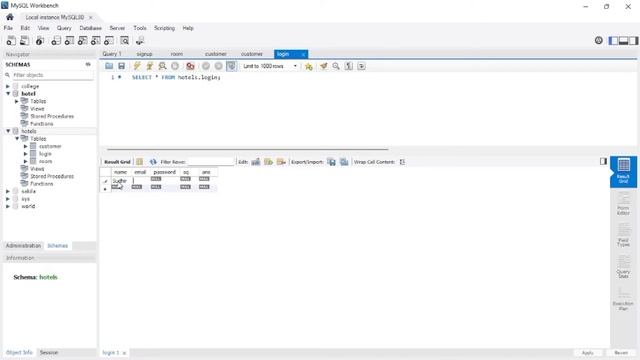
Task: Open the preferences gear icon
Action: click(599, 40)
